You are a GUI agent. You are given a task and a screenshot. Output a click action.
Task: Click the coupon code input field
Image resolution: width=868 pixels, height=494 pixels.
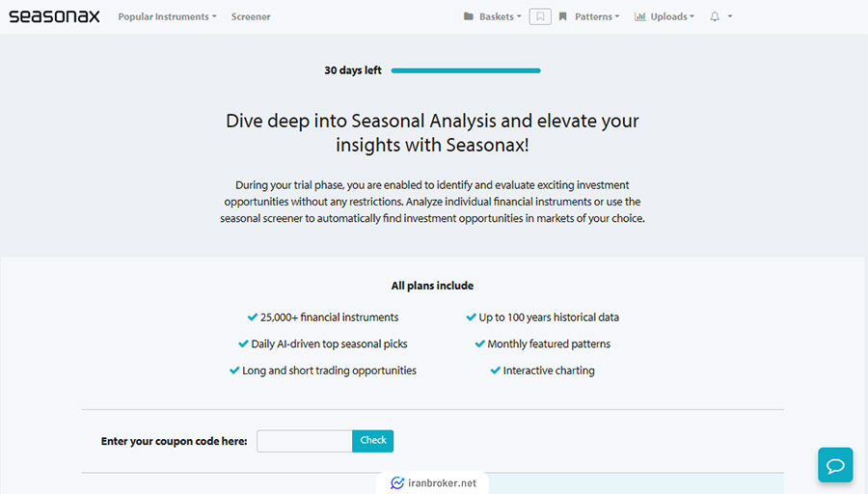[x=305, y=441]
